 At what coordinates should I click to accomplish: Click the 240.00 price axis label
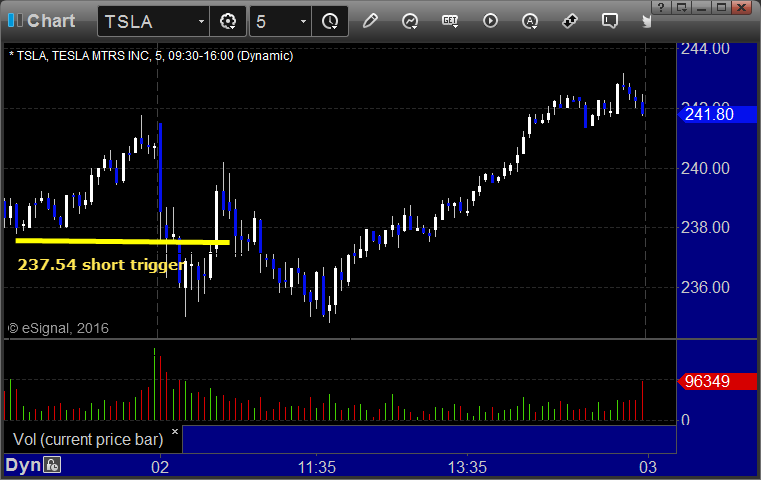pyautogui.click(x=705, y=168)
